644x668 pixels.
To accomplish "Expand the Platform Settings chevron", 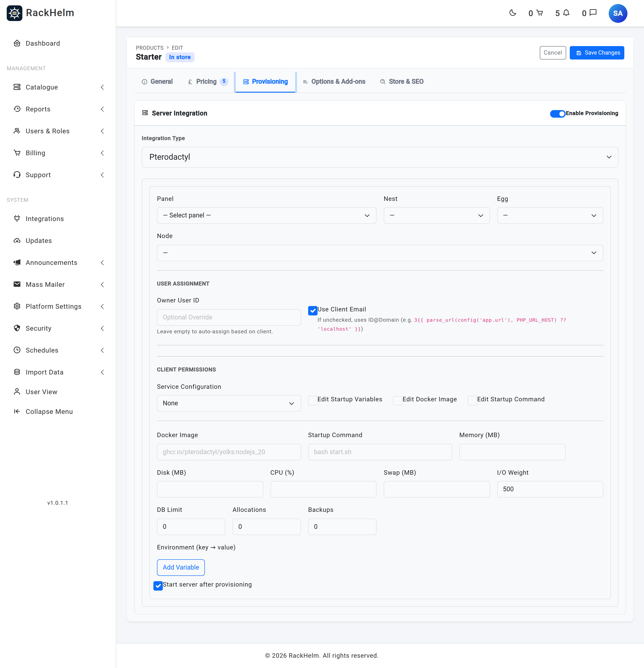I will [102, 306].
